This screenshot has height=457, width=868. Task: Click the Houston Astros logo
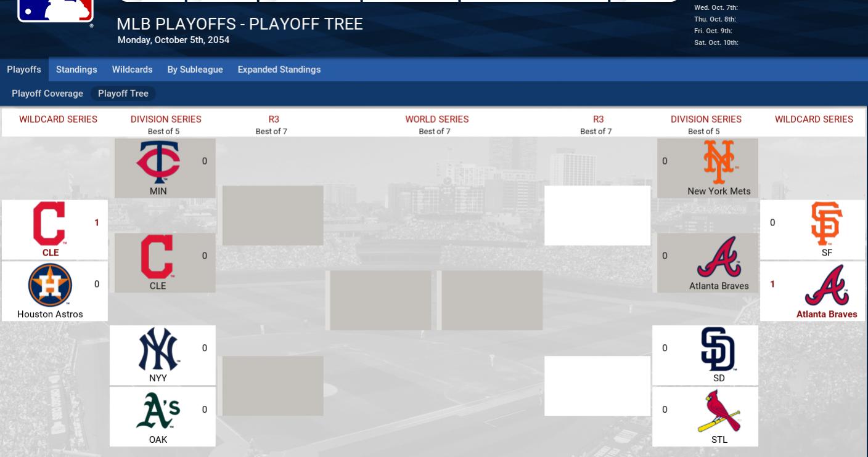50,285
